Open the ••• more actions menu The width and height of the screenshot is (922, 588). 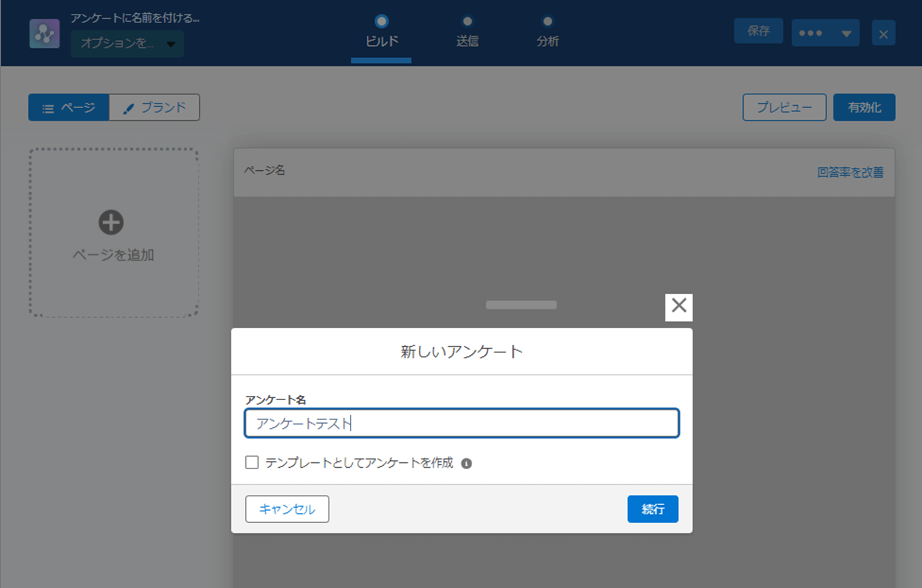pos(810,33)
